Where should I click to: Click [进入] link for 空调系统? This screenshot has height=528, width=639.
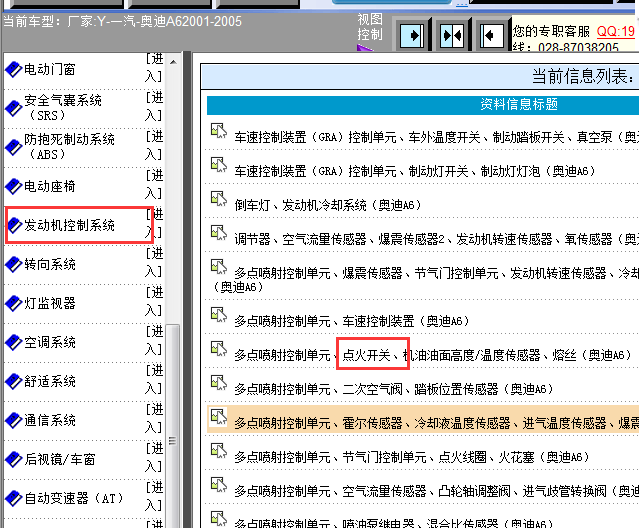coord(154,341)
